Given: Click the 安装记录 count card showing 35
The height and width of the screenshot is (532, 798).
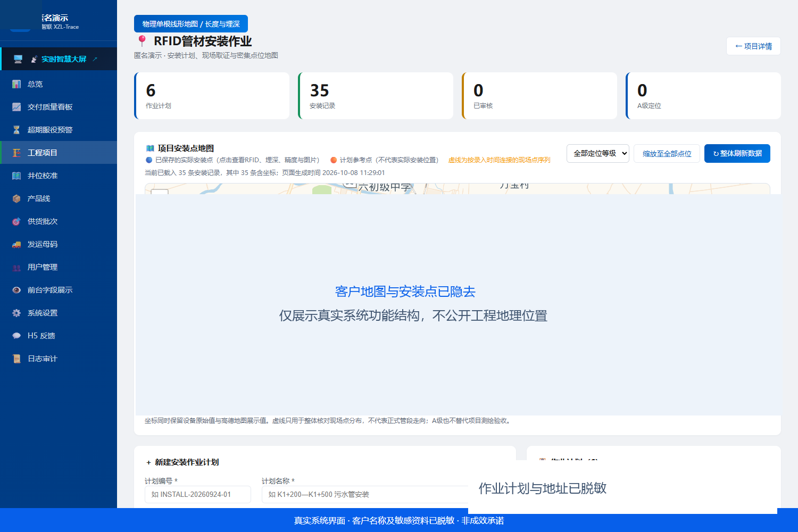Looking at the screenshot, I should point(376,96).
